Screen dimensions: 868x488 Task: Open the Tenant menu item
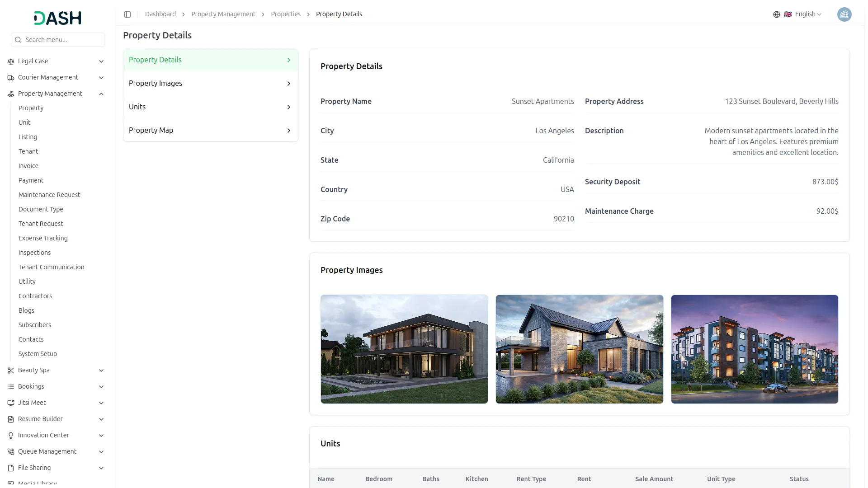click(28, 151)
